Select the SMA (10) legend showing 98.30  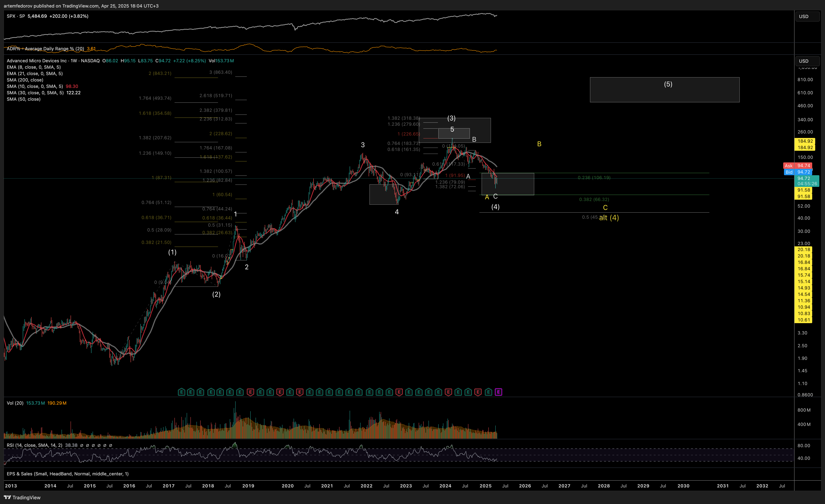(x=43, y=86)
